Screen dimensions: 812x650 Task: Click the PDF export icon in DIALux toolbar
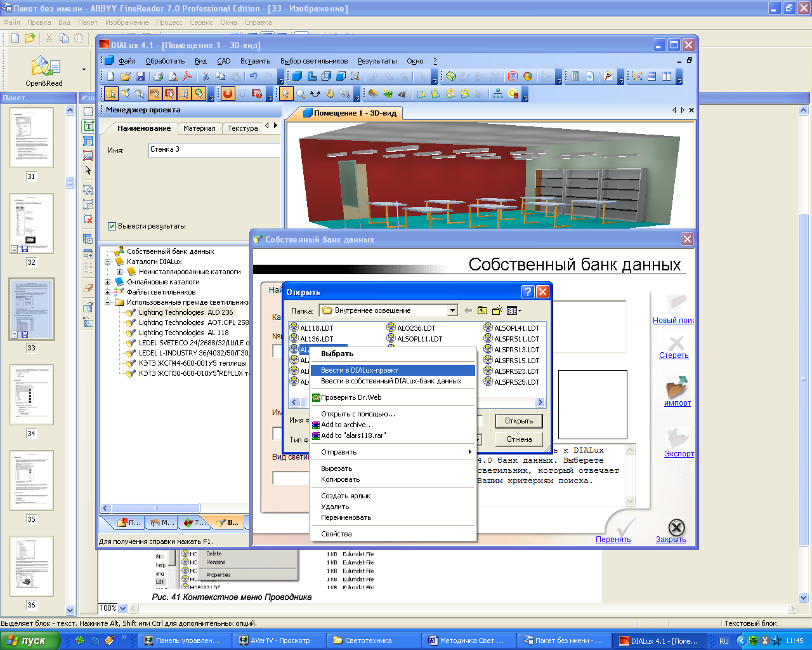pyautogui.click(x=187, y=76)
